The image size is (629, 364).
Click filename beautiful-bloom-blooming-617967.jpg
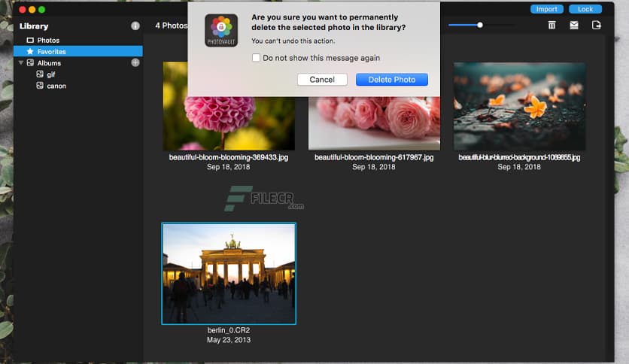click(374, 157)
